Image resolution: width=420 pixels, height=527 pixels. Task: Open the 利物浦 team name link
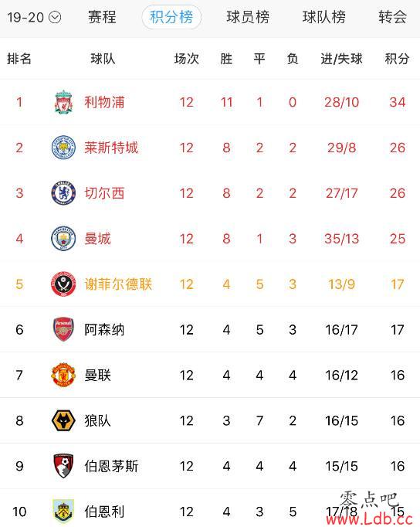pos(104,102)
